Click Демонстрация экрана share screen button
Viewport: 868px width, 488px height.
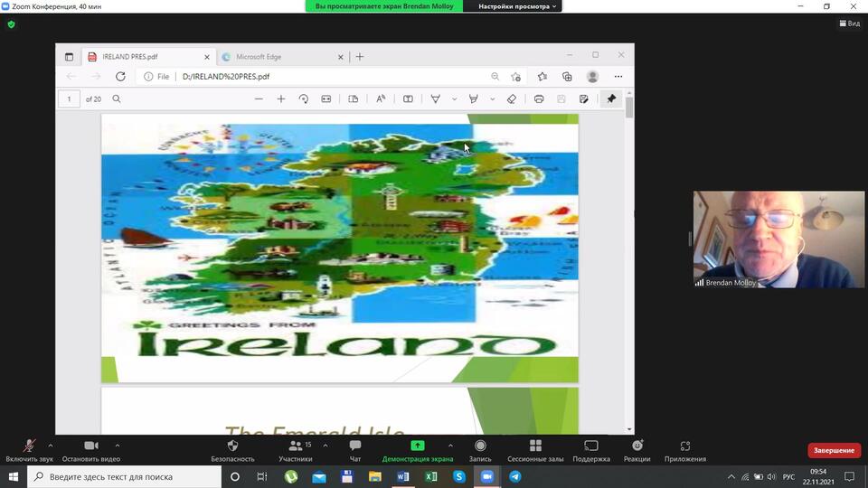tap(418, 450)
